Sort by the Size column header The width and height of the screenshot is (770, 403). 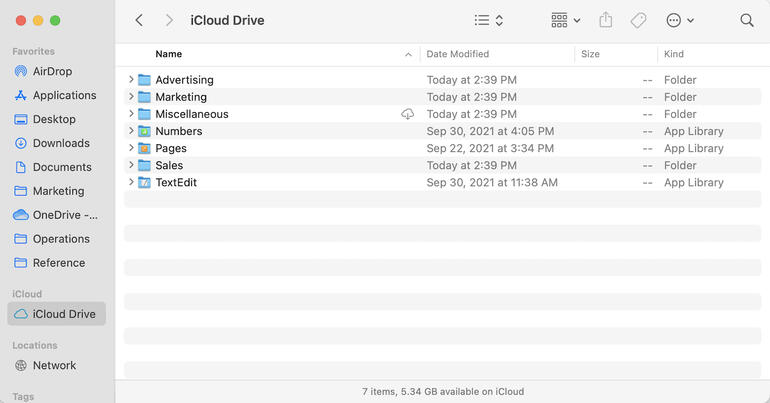click(x=590, y=54)
